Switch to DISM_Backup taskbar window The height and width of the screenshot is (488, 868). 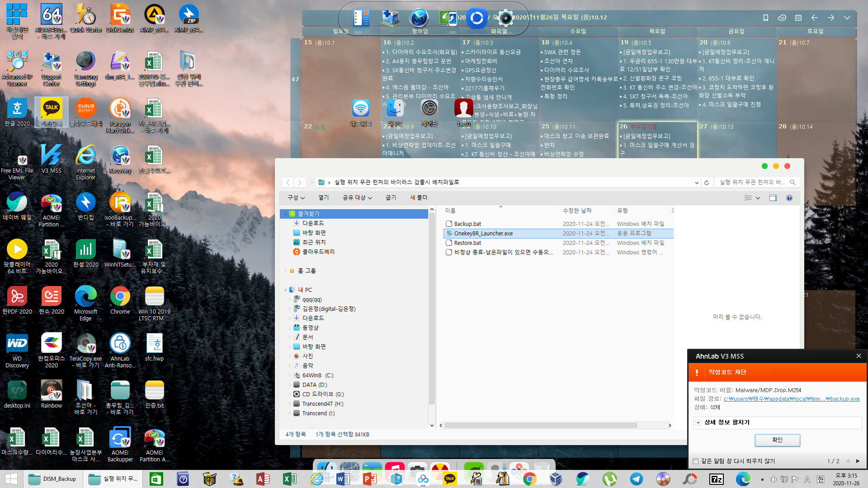[53, 479]
